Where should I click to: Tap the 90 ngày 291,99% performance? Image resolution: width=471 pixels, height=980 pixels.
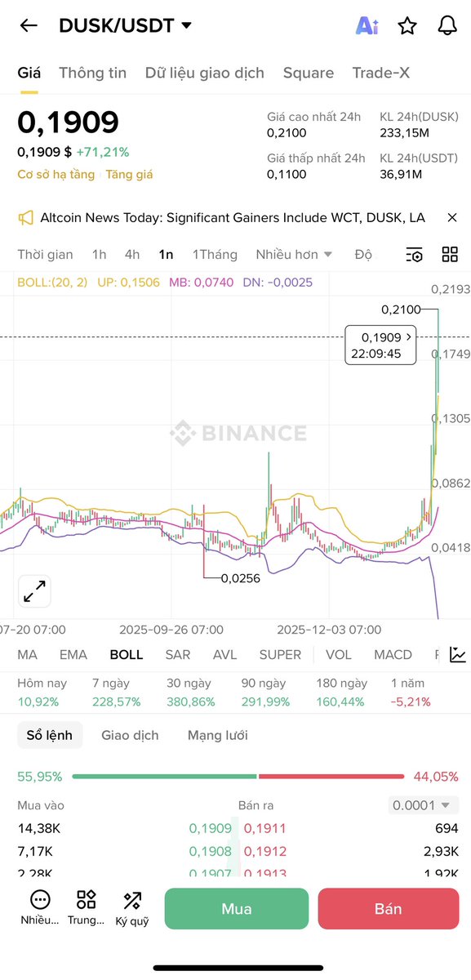click(x=265, y=692)
